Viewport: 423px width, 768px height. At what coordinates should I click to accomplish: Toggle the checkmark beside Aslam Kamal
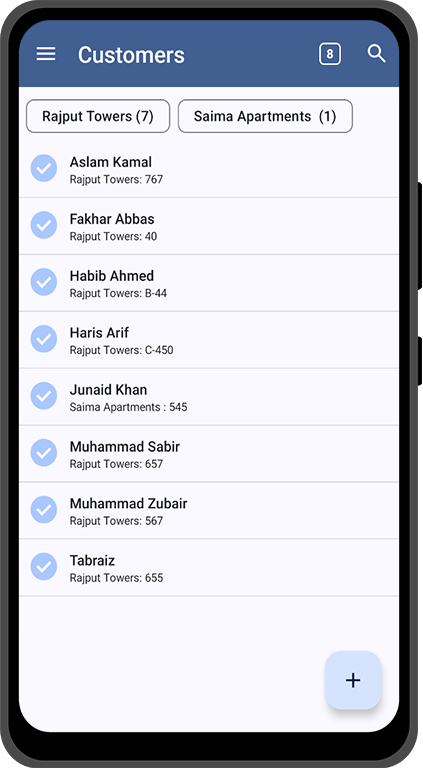pyautogui.click(x=44, y=168)
